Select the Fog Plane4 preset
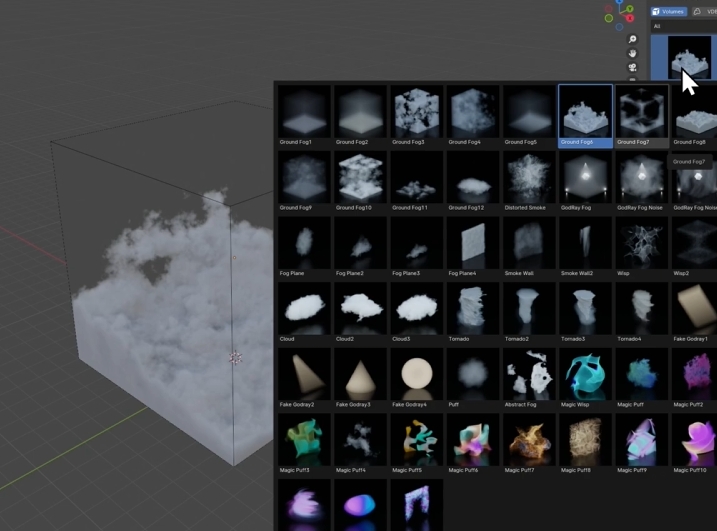 click(x=473, y=247)
